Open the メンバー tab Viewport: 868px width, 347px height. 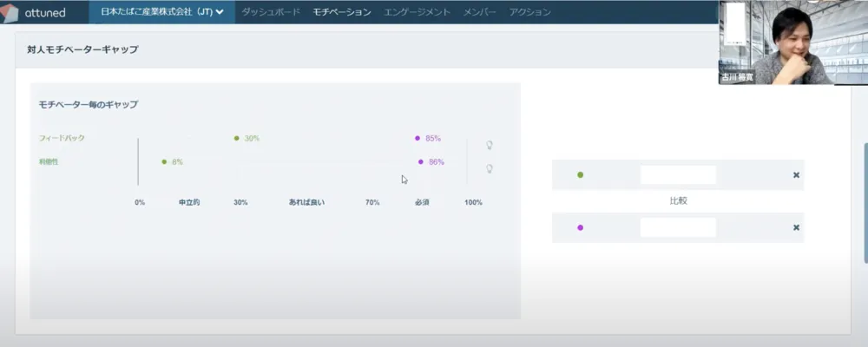[479, 12]
